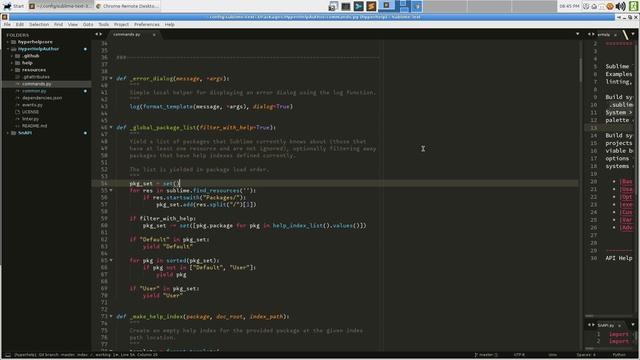Click the tab navigation arrows beside SnAPI.py

coord(591,325)
